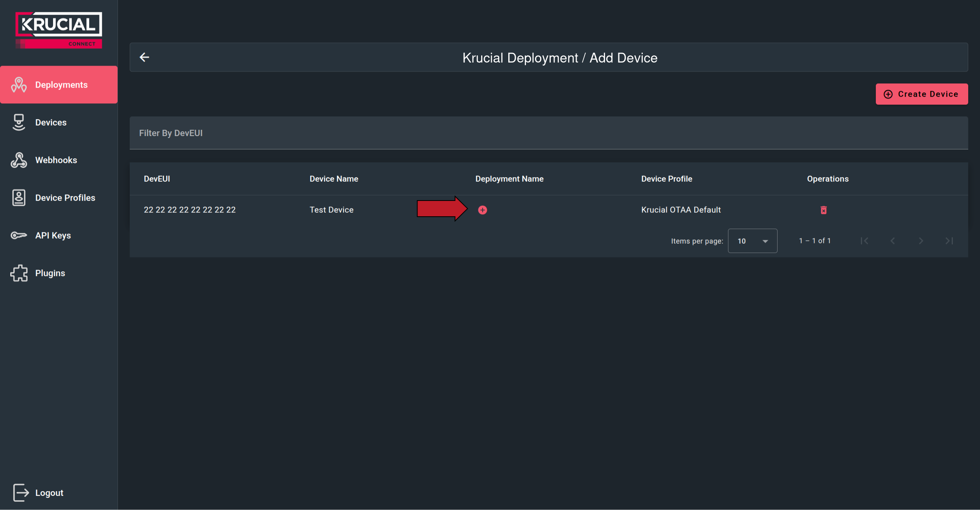The width and height of the screenshot is (980, 510).
Task: Select the Plugins sidebar icon
Action: pyautogui.click(x=18, y=272)
